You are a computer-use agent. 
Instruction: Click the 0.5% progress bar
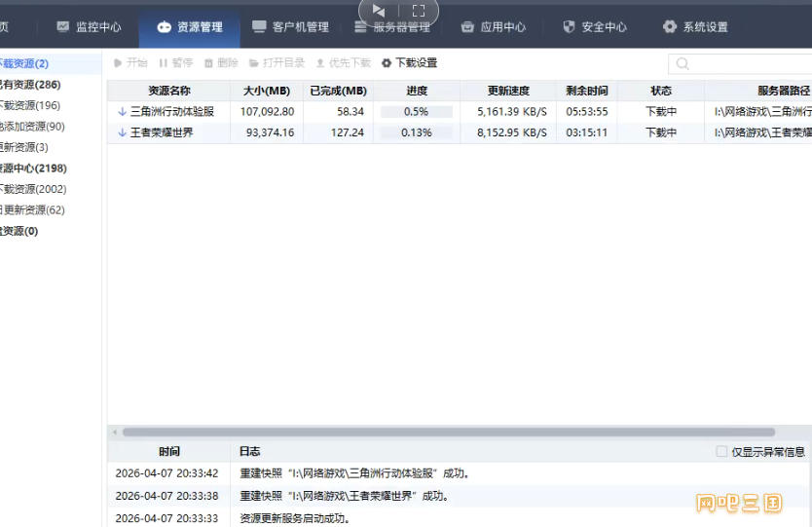417,112
